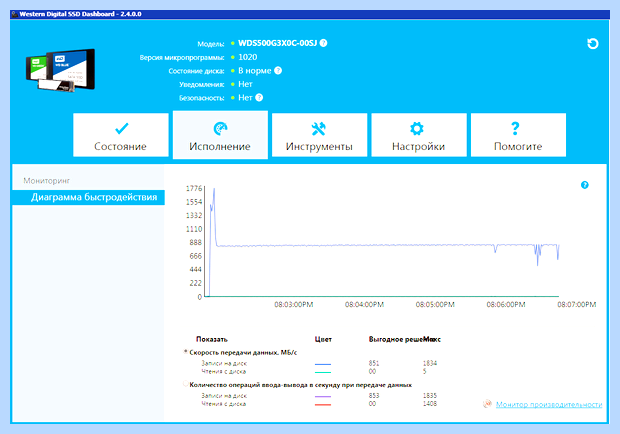This screenshot has width=620, height=434.
Task: Click the 08:03:00PM time axis label
Action: pos(294,304)
